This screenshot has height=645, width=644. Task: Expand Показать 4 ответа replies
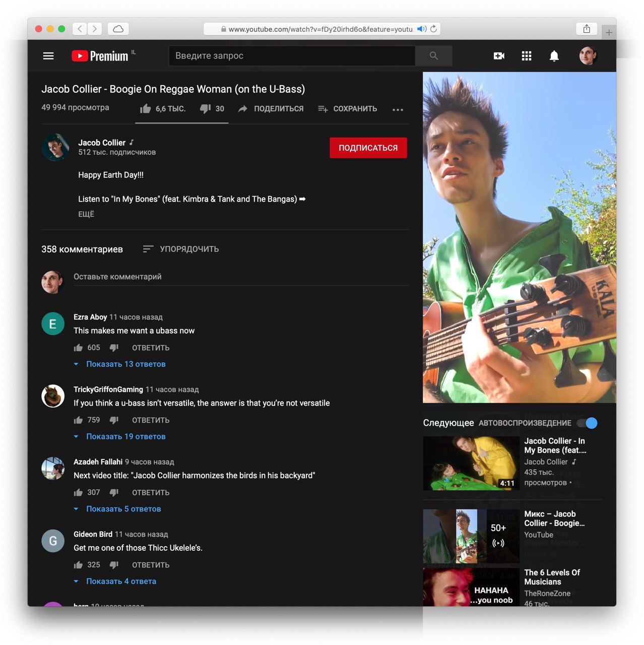[115, 582]
